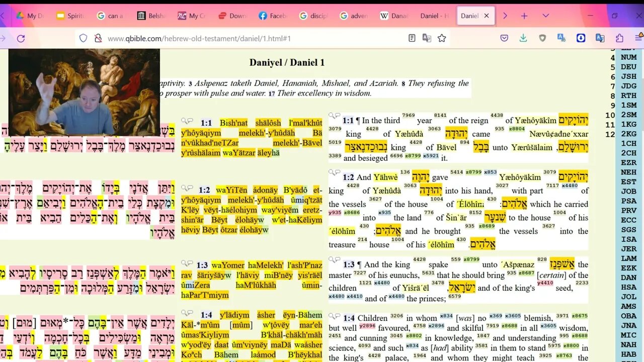Image resolution: width=644 pixels, height=362 pixels.
Task: Go to book 1SM in sidebar
Action: pos(628,105)
